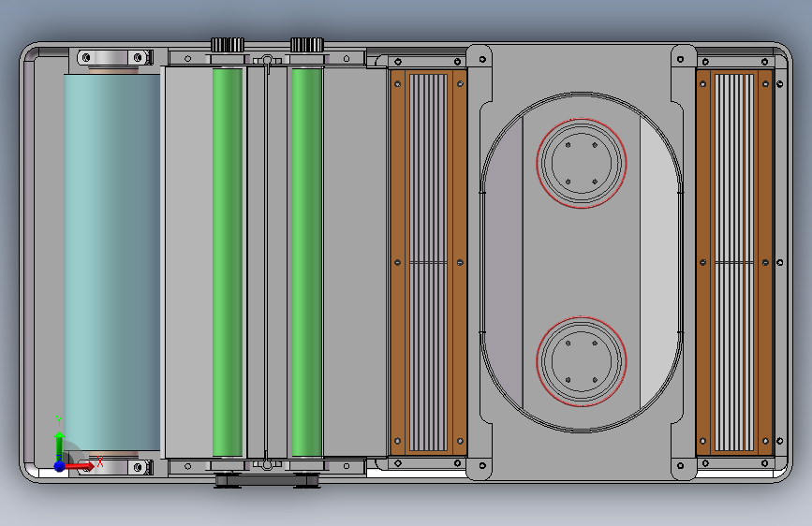The width and height of the screenshot is (812, 526).
Task: Select the light gray right segment inside the oval
Action: (x=658, y=262)
